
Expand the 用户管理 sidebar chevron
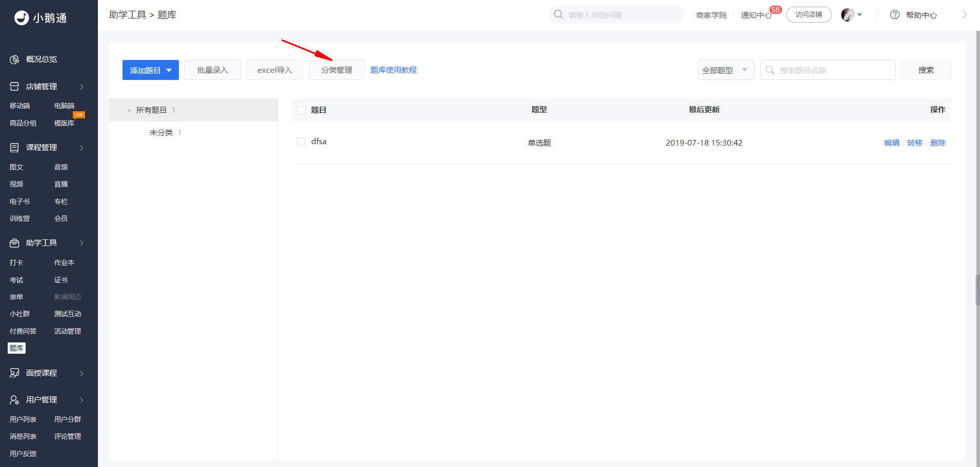(81, 400)
